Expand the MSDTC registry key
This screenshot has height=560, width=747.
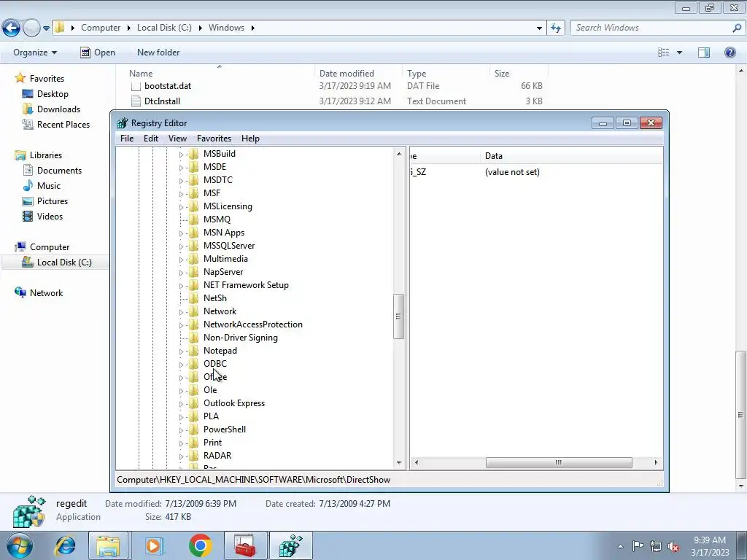click(x=181, y=181)
